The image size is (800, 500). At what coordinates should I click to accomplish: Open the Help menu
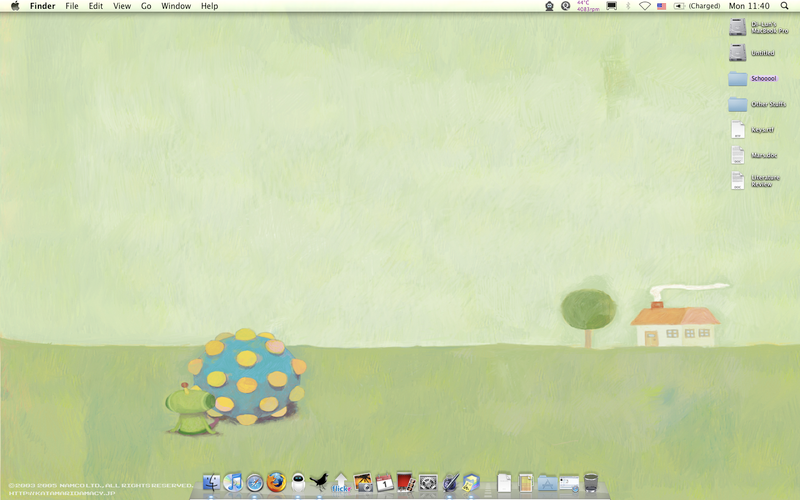pos(209,6)
